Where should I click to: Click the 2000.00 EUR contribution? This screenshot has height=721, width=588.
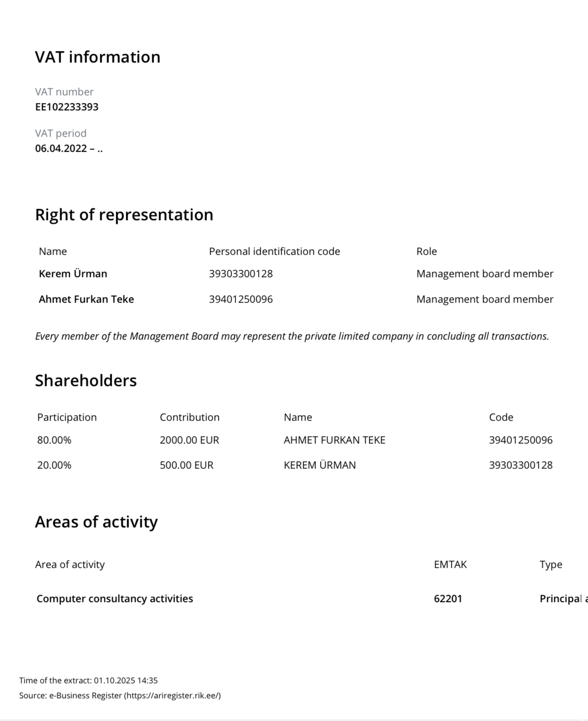point(189,440)
